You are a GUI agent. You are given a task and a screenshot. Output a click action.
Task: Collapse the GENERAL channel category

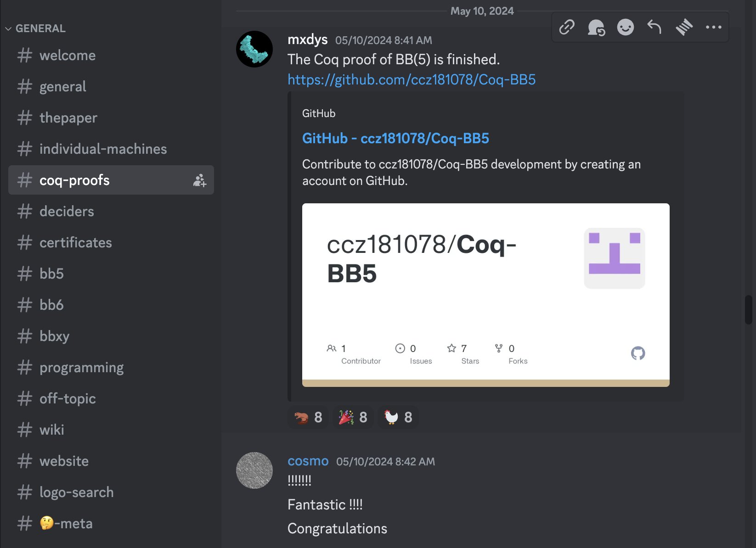[36, 28]
